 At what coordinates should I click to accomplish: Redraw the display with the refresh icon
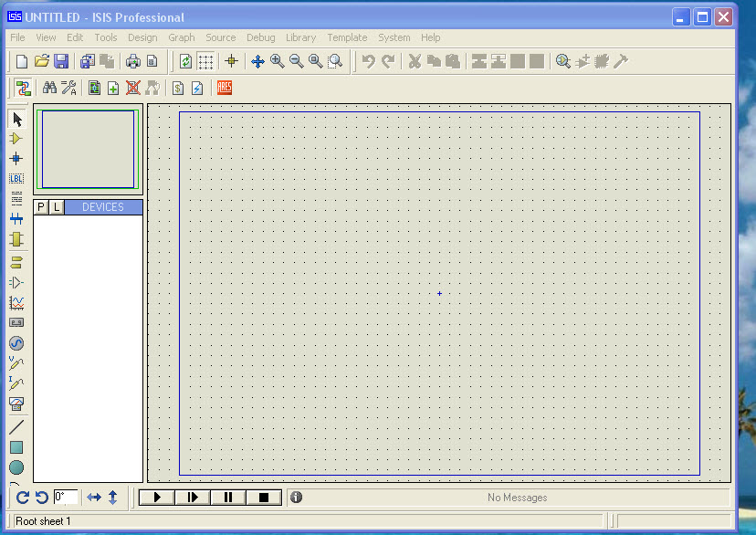coord(185,62)
